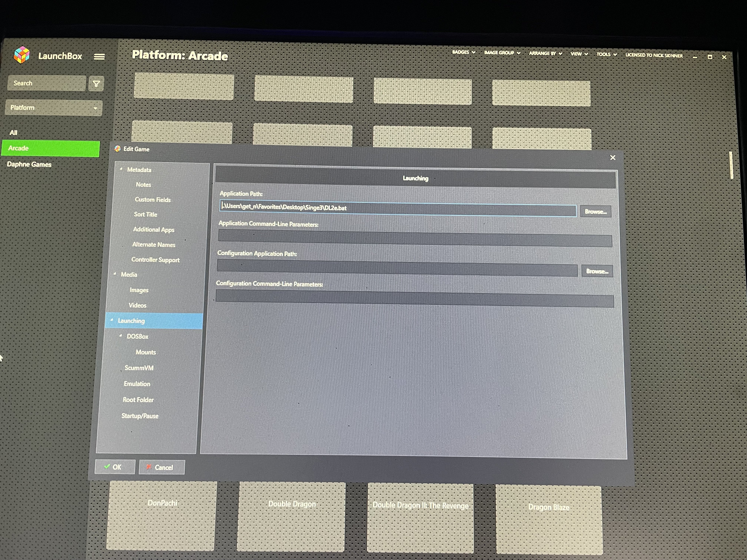The width and height of the screenshot is (747, 560).
Task: Select the DonPachi game tile
Action: 161,516
